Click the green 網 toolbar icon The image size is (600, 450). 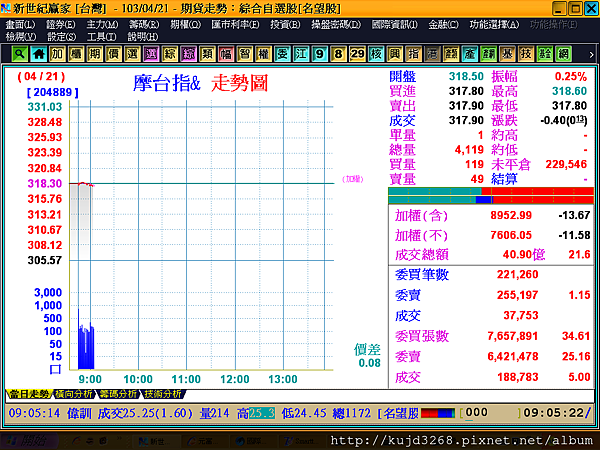(x=563, y=54)
